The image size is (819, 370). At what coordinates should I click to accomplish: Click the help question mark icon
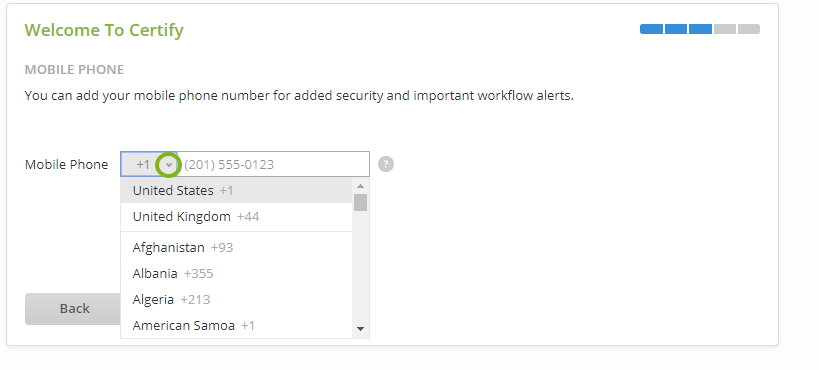click(x=385, y=164)
